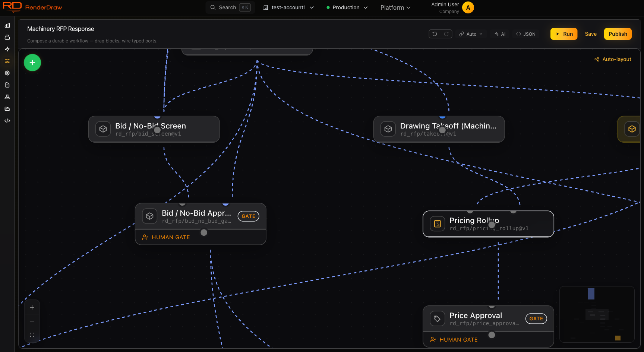Click the Machinery RFP Response workflow title
Image resolution: width=644 pixels, height=352 pixels.
pos(61,29)
